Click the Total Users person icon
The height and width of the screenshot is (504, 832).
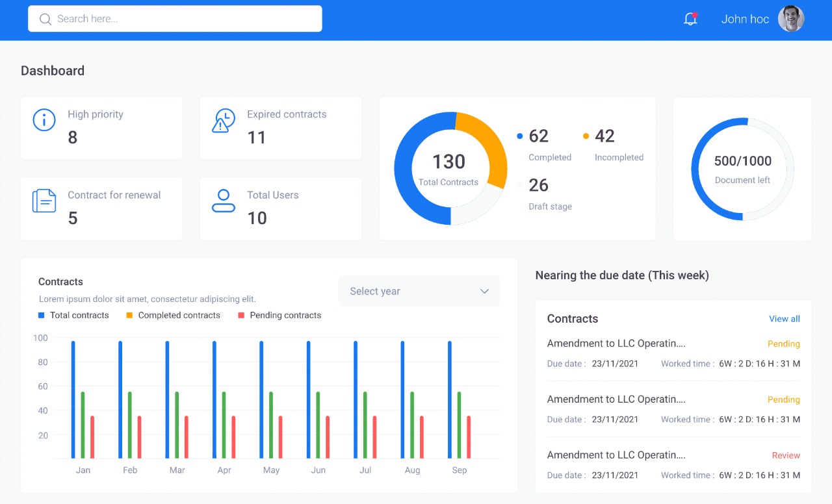click(x=223, y=201)
